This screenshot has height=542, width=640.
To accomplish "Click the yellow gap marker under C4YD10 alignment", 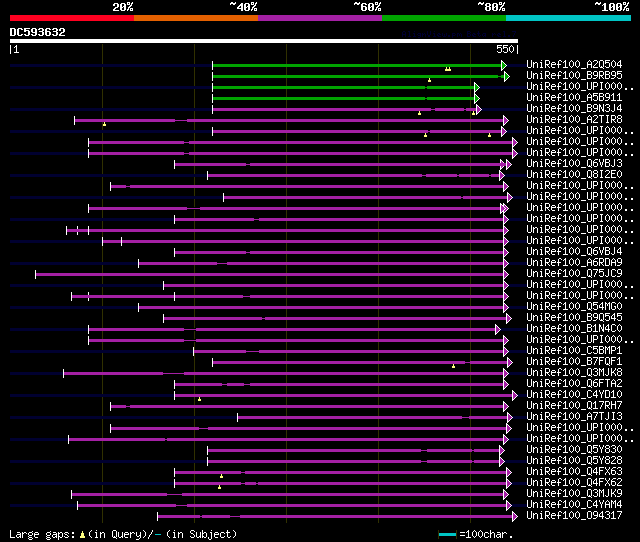I will click(x=199, y=399).
